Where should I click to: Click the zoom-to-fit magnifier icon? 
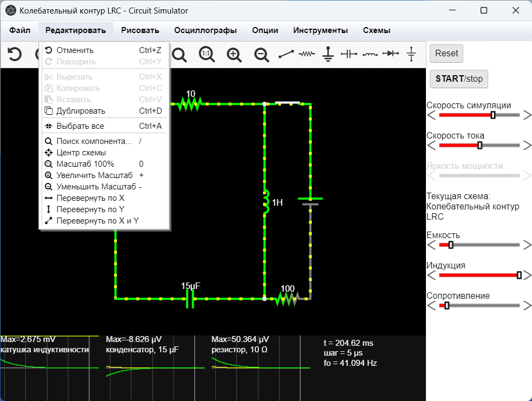pos(179,54)
